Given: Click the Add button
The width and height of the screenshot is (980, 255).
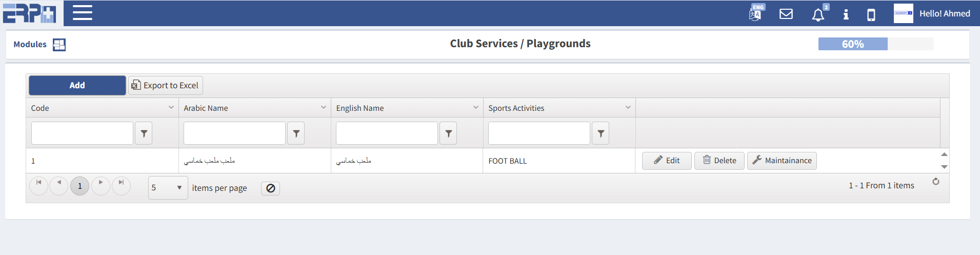Looking at the screenshot, I should tap(77, 85).
